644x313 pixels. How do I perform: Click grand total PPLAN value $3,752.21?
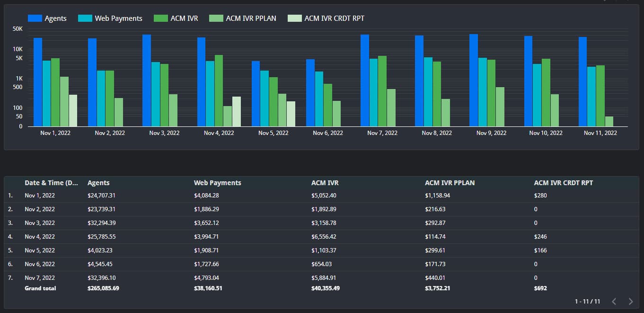pos(438,288)
